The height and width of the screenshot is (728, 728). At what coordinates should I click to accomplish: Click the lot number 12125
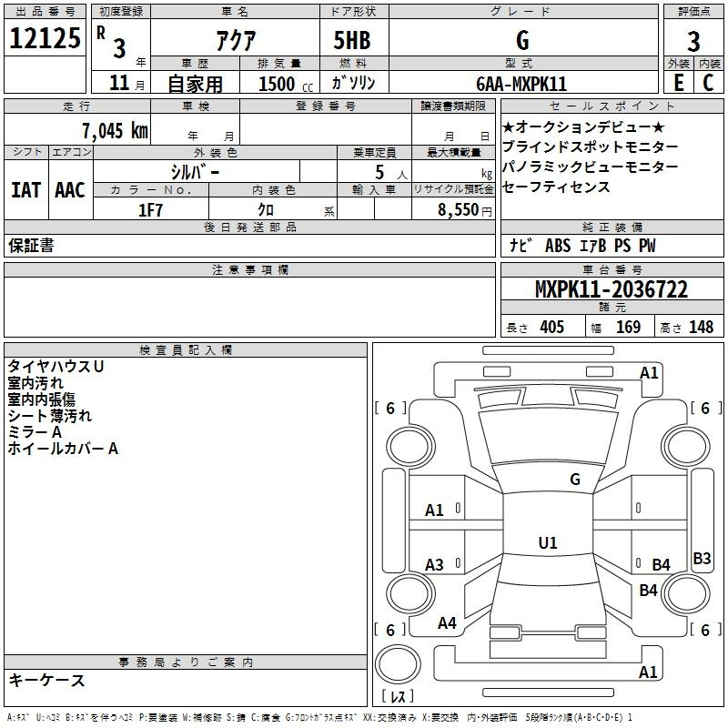click(45, 41)
